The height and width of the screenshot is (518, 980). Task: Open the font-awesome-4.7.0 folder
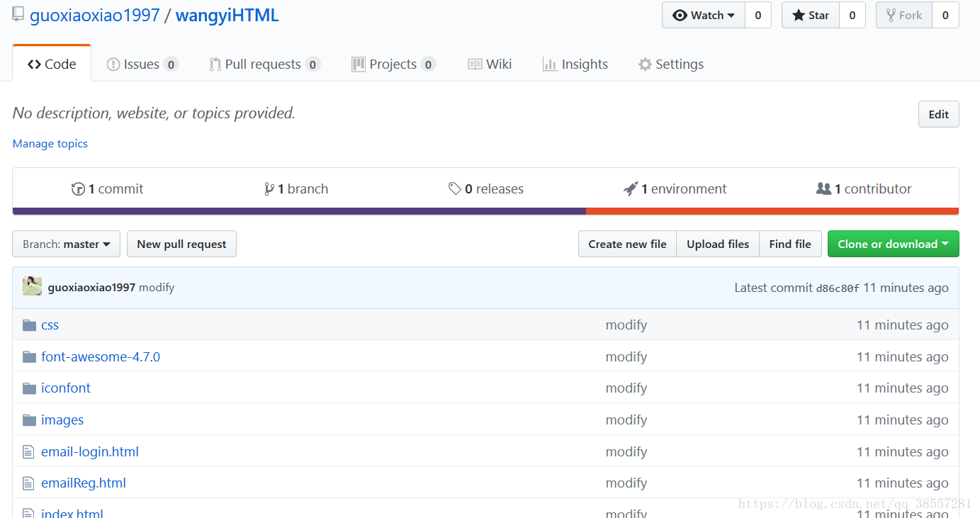(101, 356)
